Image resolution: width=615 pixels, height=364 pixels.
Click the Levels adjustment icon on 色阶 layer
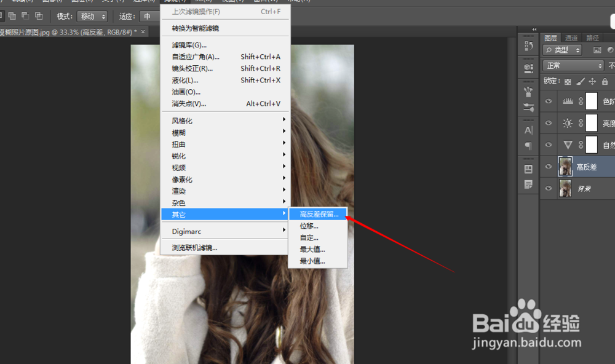pos(568,101)
